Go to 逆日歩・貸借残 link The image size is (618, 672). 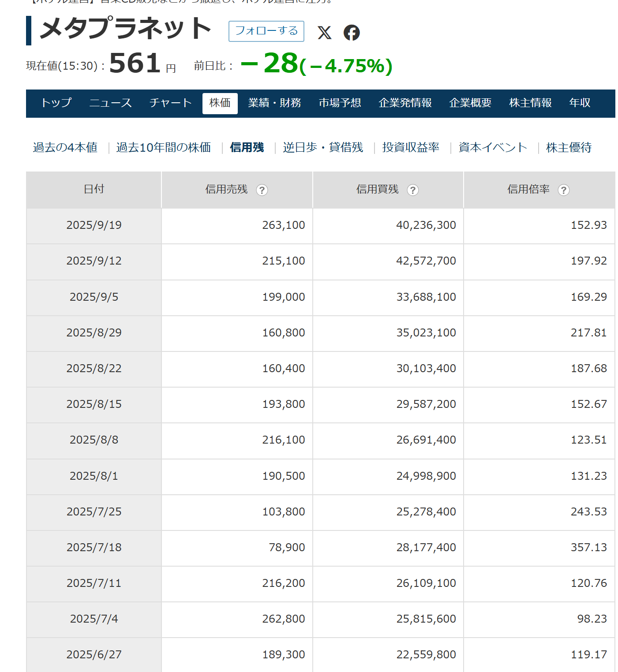(x=323, y=147)
